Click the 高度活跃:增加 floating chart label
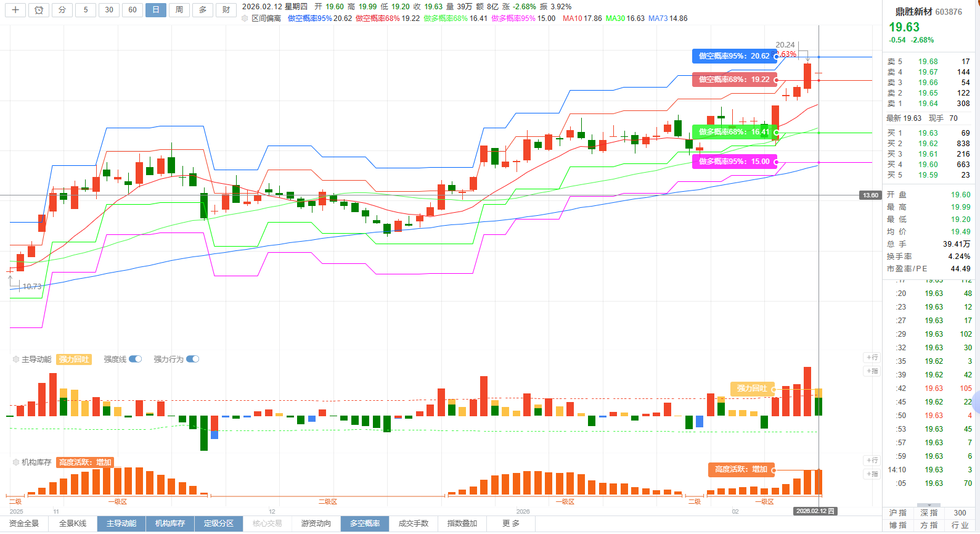The height and width of the screenshot is (534, 980). click(x=741, y=469)
